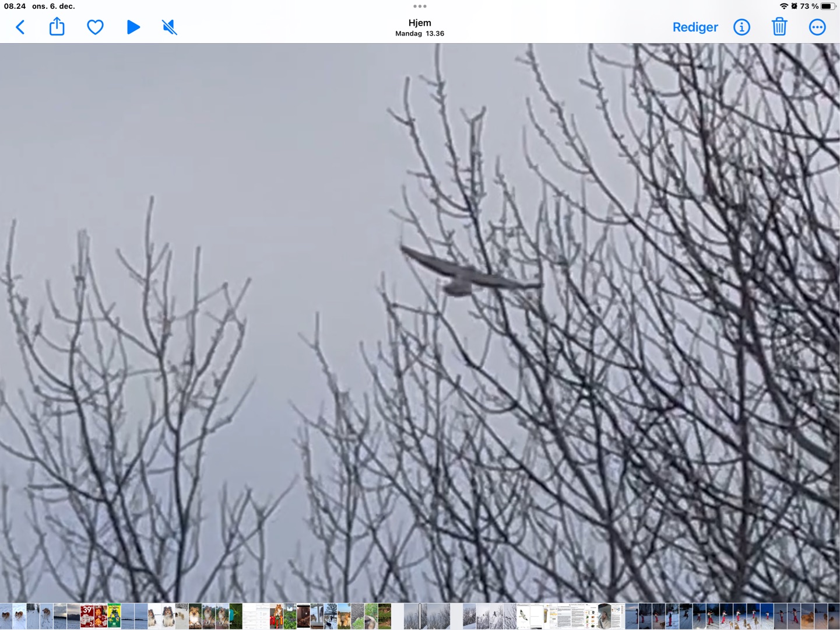The width and height of the screenshot is (840, 630).
Task: Go back to the photo library
Action: pyautogui.click(x=20, y=27)
